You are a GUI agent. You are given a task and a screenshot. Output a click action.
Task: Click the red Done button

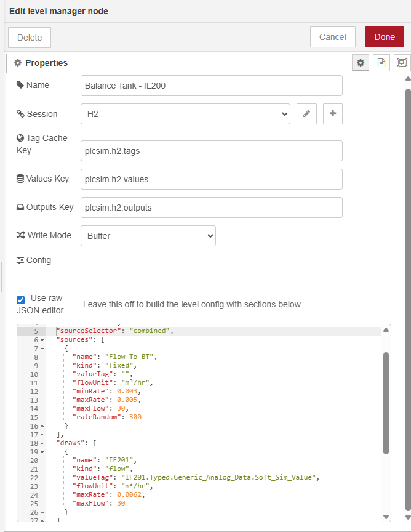pyautogui.click(x=385, y=37)
